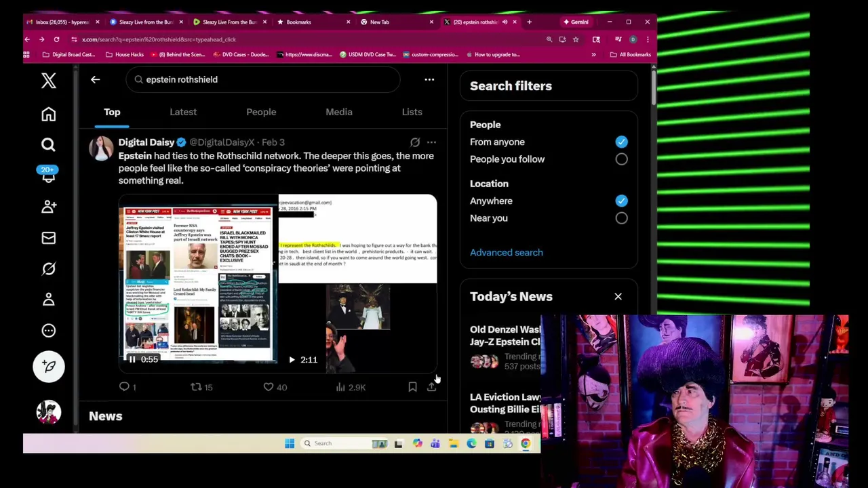Screen dimensions: 868x488
Task: Open Digital Broad Cast bookmark folder
Action: coord(69,54)
